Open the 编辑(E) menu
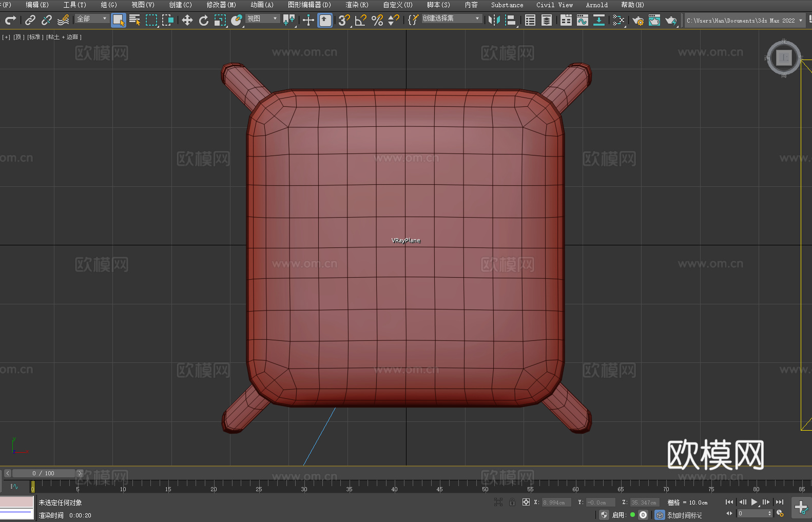 click(x=37, y=5)
